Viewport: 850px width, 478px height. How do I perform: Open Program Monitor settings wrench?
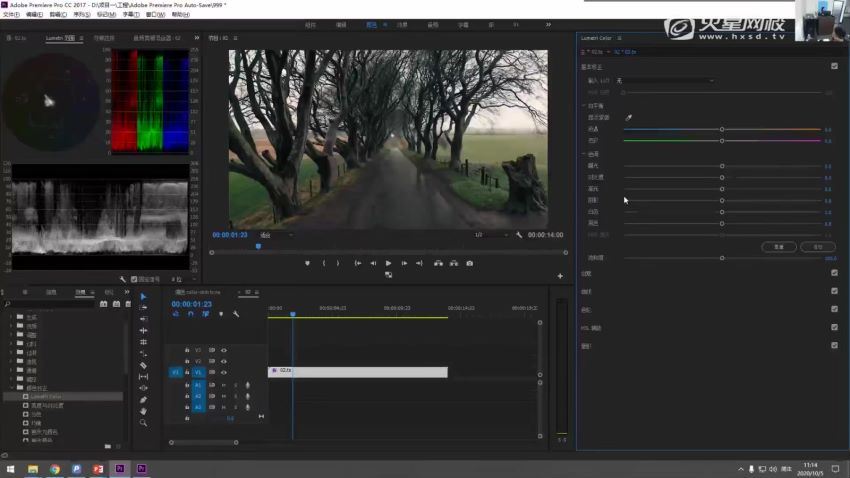pyautogui.click(x=519, y=235)
